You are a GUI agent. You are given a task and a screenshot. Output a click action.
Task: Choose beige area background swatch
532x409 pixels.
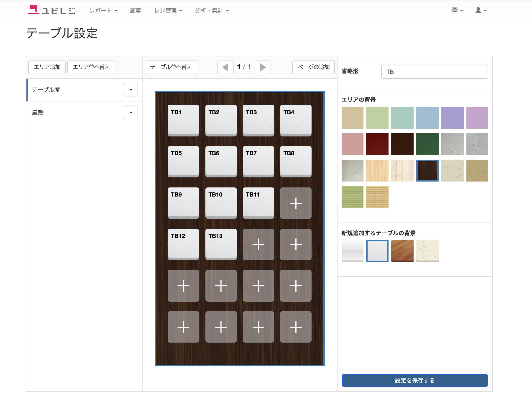click(352, 118)
